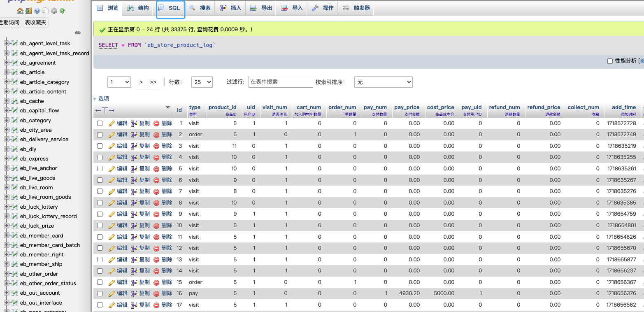Click pencil edit icon for row 12

[x=112, y=248]
